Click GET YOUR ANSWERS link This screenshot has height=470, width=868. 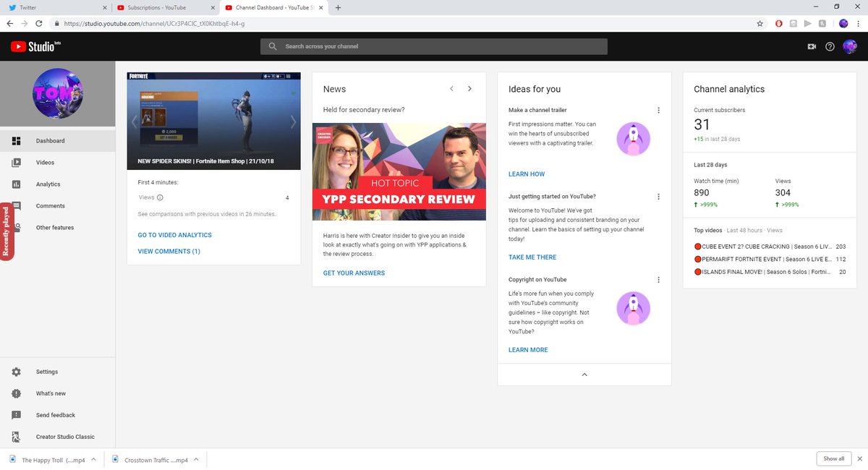coord(354,273)
